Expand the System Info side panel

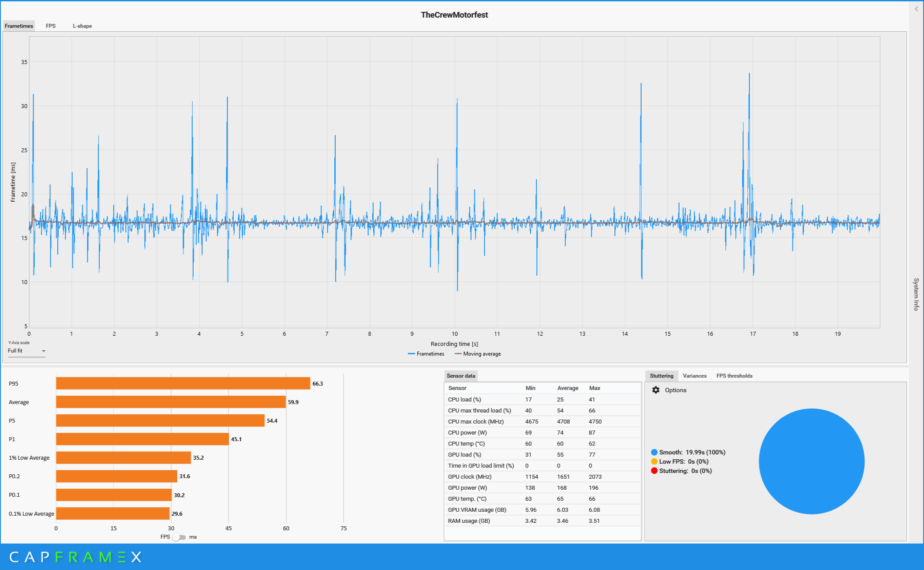coord(916,294)
